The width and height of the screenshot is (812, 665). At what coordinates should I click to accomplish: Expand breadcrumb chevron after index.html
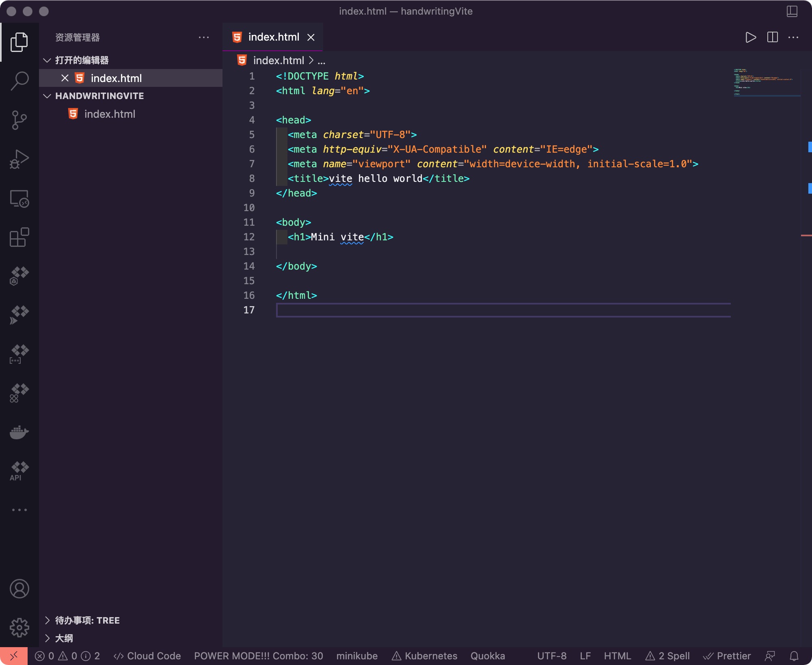(311, 60)
